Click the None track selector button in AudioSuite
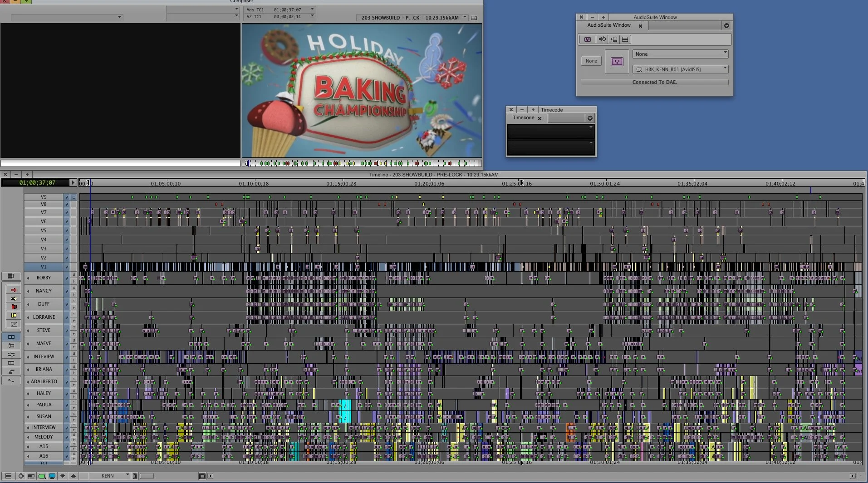This screenshot has height=483, width=868. tap(591, 61)
